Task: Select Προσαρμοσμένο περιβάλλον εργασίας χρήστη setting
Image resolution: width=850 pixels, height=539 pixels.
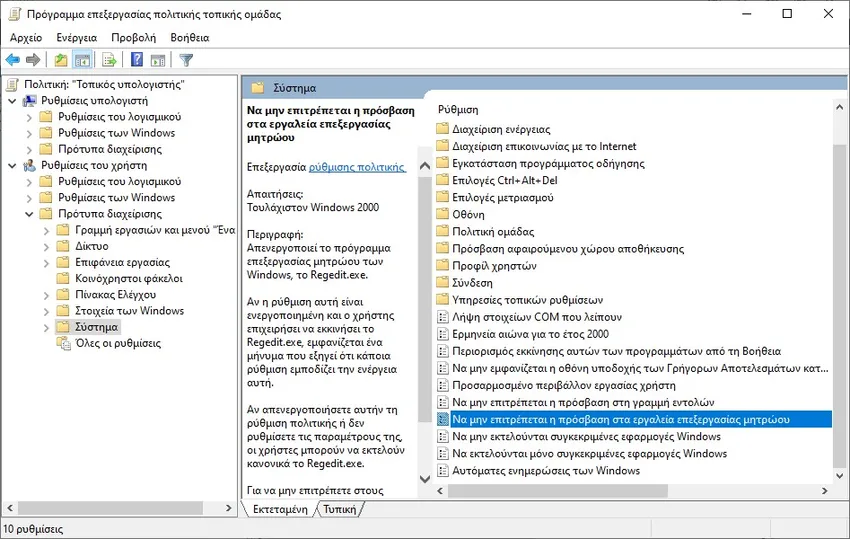Action: [564, 385]
